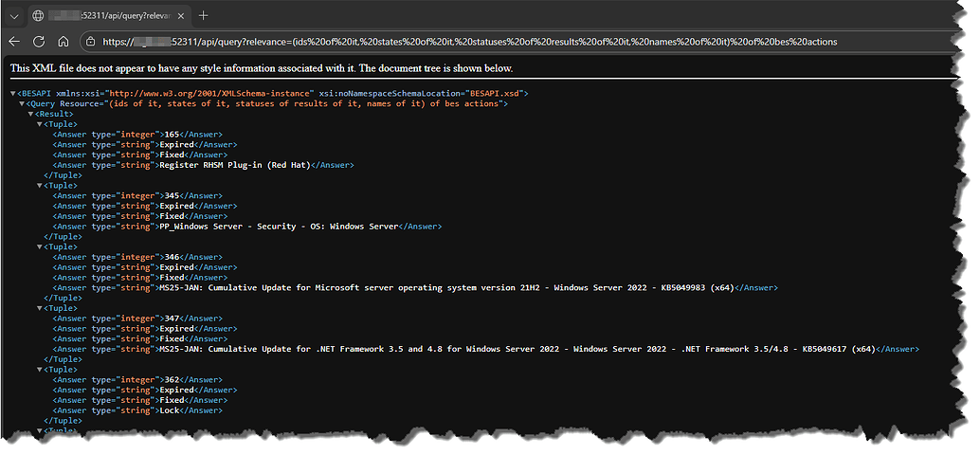Select the .NET Framework KB5049617 update name
980x455 pixels.
tap(517, 349)
